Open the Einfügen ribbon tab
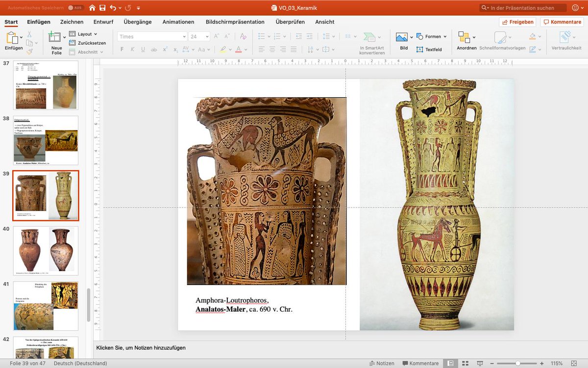This screenshot has width=588, height=368. point(39,22)
